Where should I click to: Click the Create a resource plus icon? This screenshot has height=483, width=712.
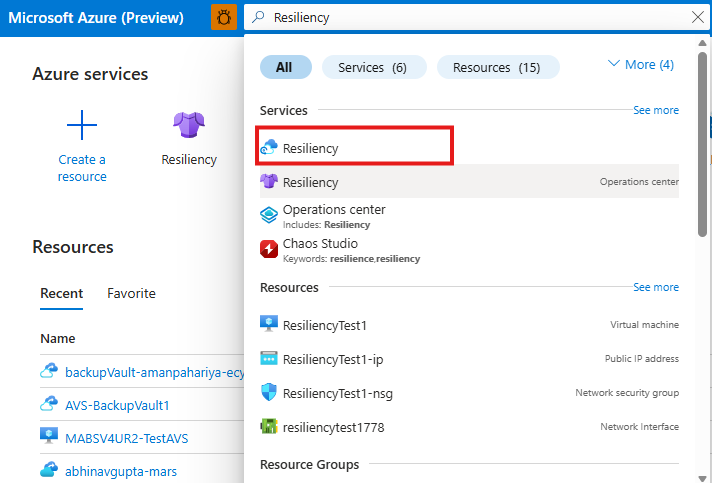(82, 125)
